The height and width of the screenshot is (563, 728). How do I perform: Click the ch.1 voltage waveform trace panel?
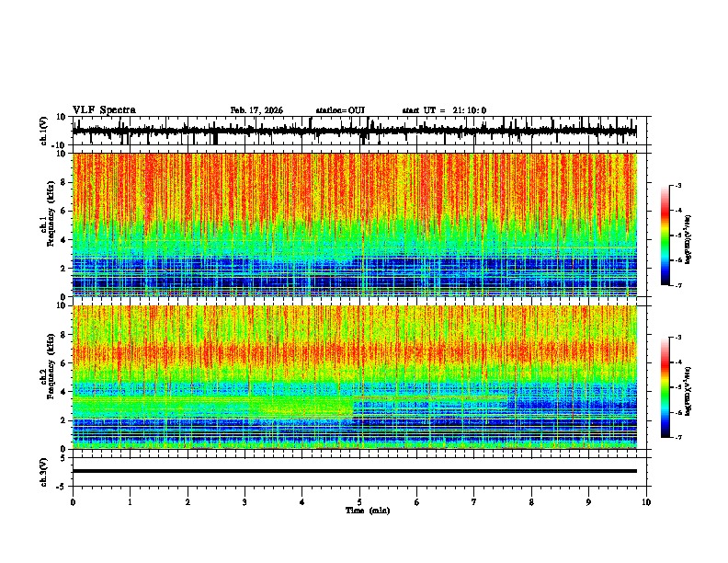[x=358, y=131]
